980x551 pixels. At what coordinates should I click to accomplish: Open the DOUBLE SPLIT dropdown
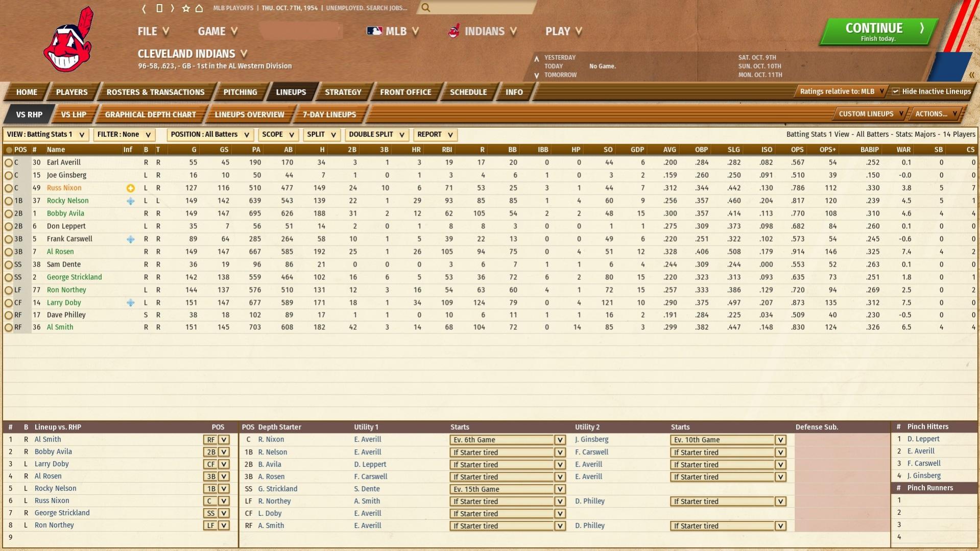[x=377, y=135]
